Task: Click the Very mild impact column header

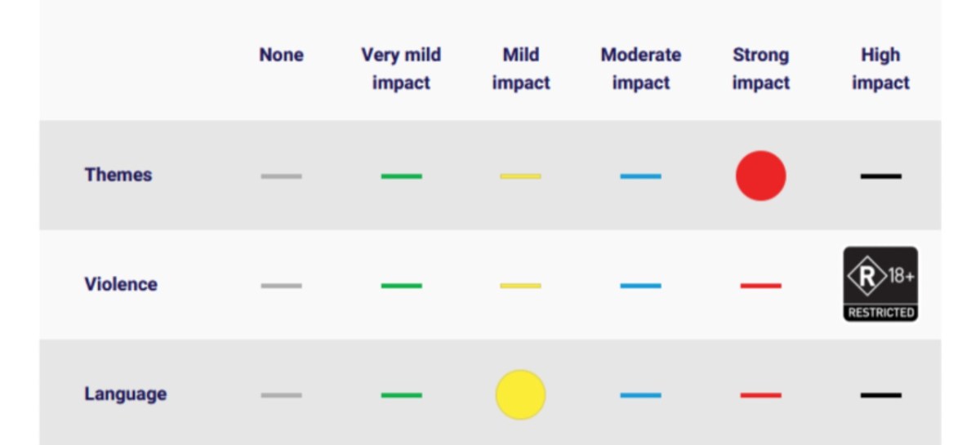Action: click(401, 69)
